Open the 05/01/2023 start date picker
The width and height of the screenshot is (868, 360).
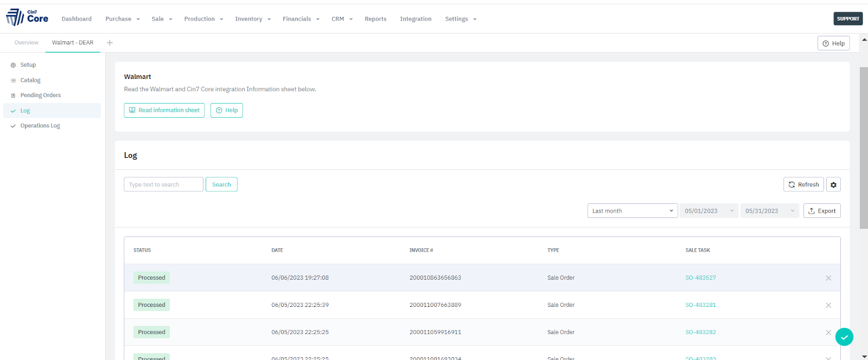coord(709,211)
